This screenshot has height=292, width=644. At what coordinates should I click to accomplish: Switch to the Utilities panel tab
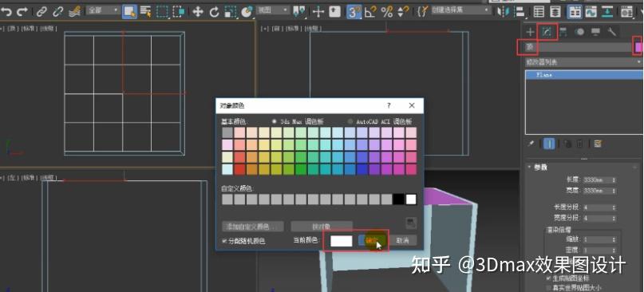pos(612,32)
